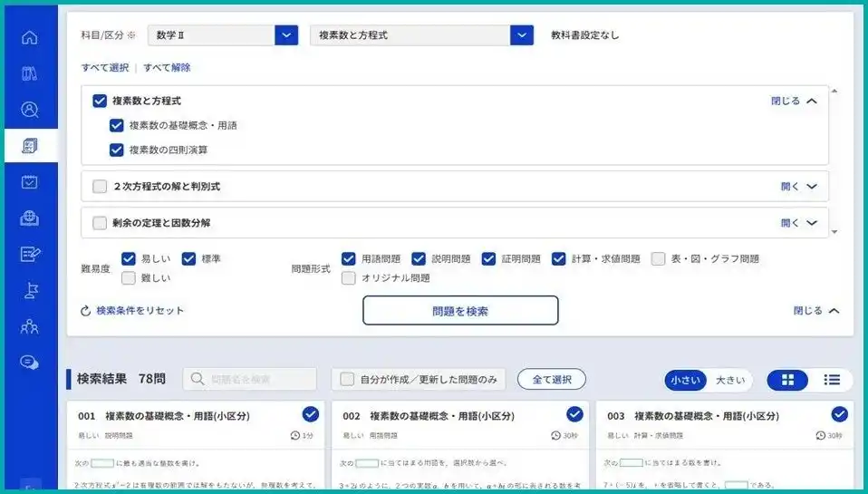Image resolution: width=868 pixels, height=494 pixels.
Task: Open the chat bubbles sidebar icon
Action: pos(29,363)
